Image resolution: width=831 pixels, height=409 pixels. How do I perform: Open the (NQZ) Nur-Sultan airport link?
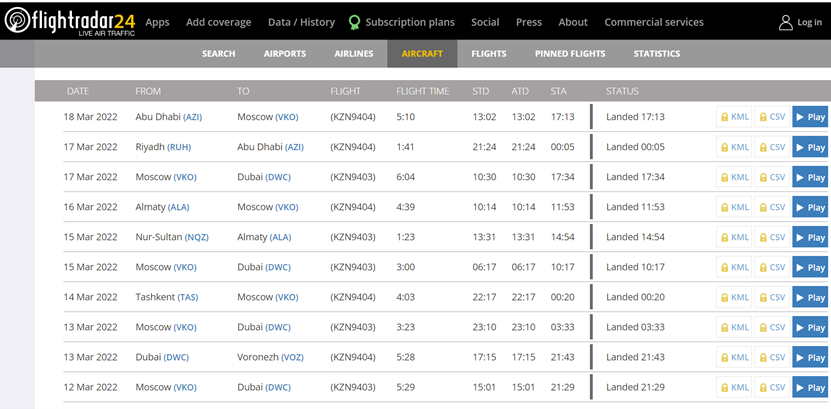pyautogui.click(x=197, y=237)
